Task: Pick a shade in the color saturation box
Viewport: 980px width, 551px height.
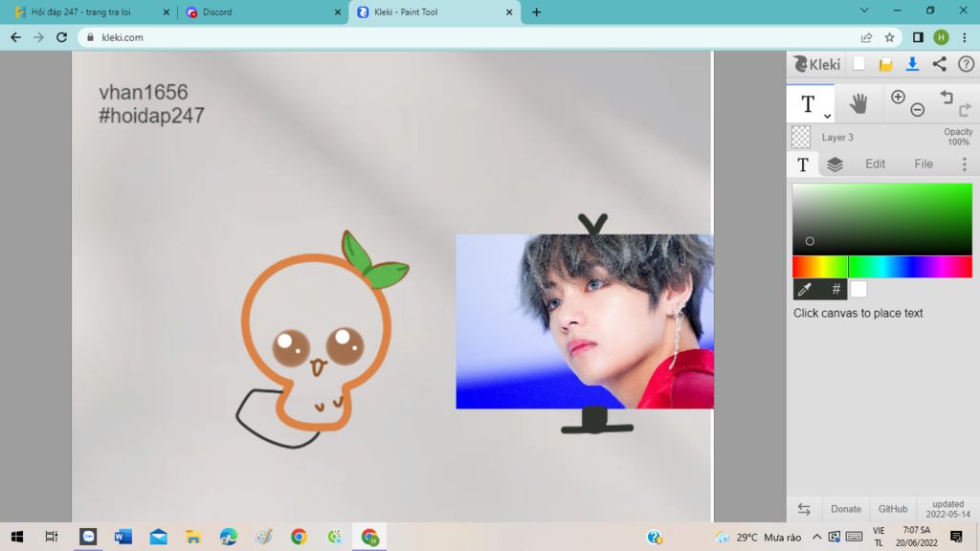Action: pyautogui.click(x=881, y=219)
